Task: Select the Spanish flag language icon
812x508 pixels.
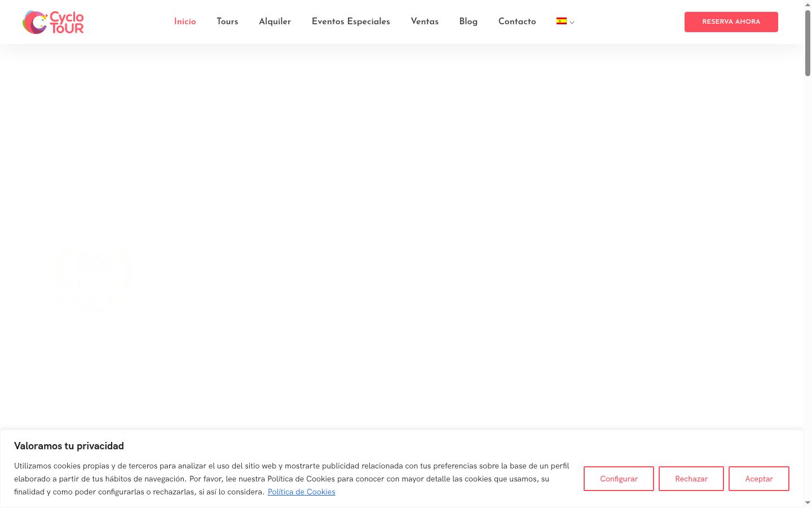Action: point(562,21)
